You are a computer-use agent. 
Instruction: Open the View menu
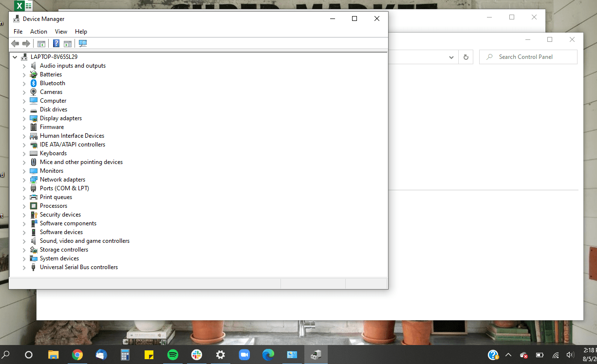[61, 31]
